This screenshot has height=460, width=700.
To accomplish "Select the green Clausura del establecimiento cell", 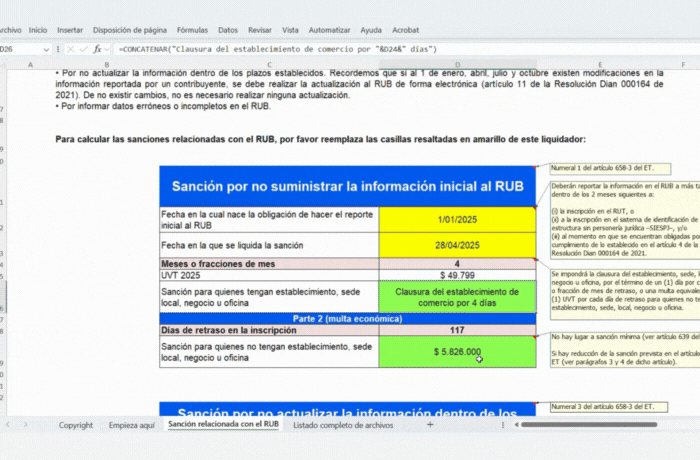I will (x=458, y=297).
